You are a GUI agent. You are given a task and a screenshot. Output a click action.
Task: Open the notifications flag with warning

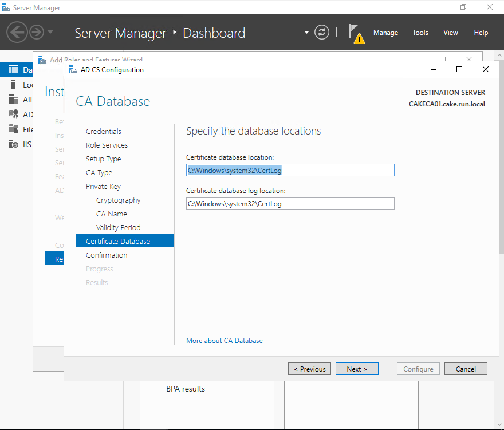(x=356, y=33)
